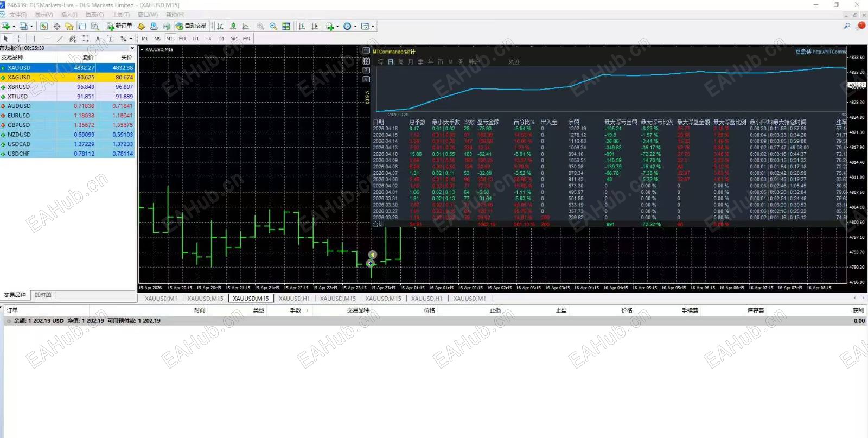Click the 账户 button in MTCommander panel
The width and height of the screenshot is (868, 438).
[x=474, y=62]
